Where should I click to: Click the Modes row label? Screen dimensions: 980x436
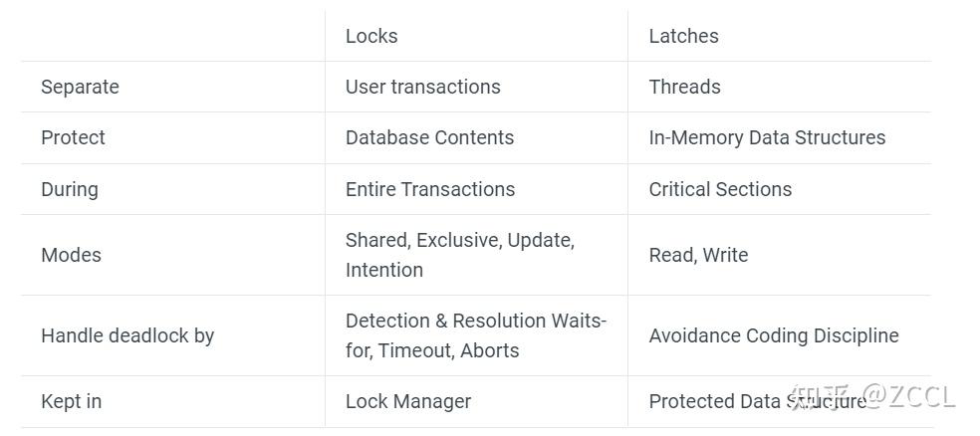click(x=71, y=255)
